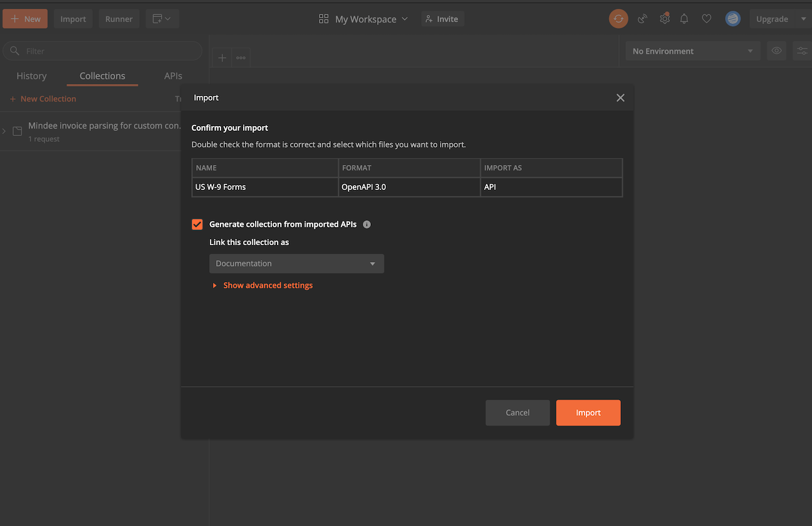Click the sidebar Filter input field
The image size is (812, 526).
[x=102, y=51]
